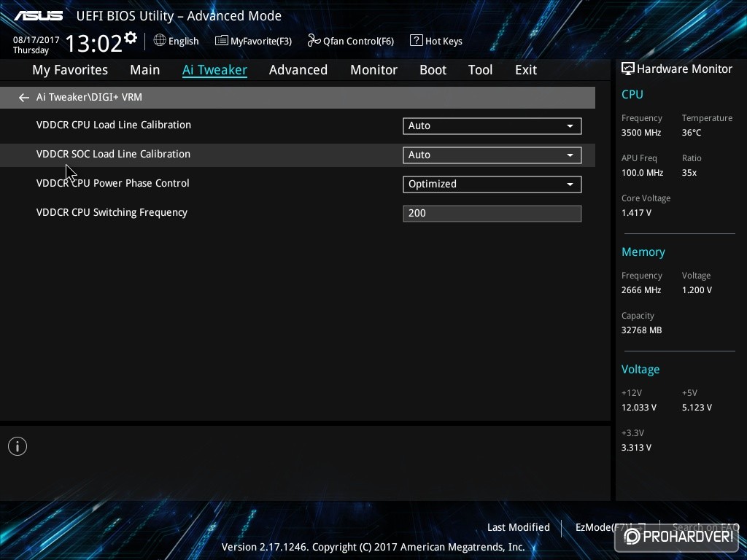Click the 13:02 clock display
747x560 pixels.
(94, 43)
